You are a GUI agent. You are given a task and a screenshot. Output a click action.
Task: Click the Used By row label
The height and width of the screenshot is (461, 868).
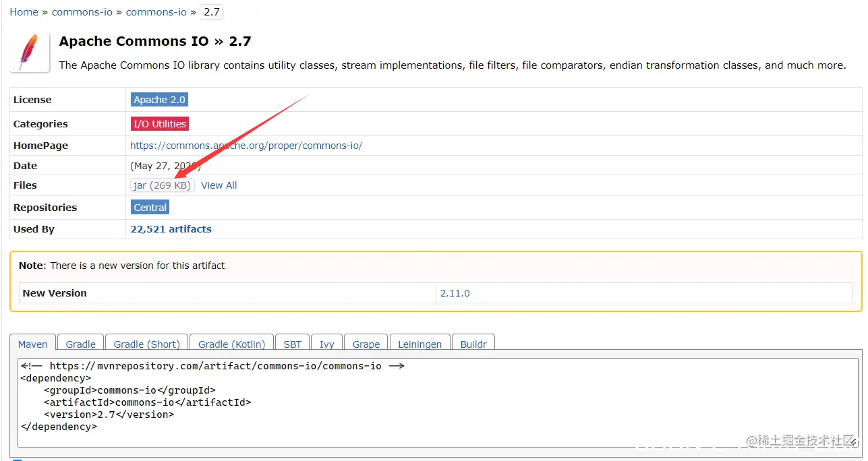click(x=34, y=229)
